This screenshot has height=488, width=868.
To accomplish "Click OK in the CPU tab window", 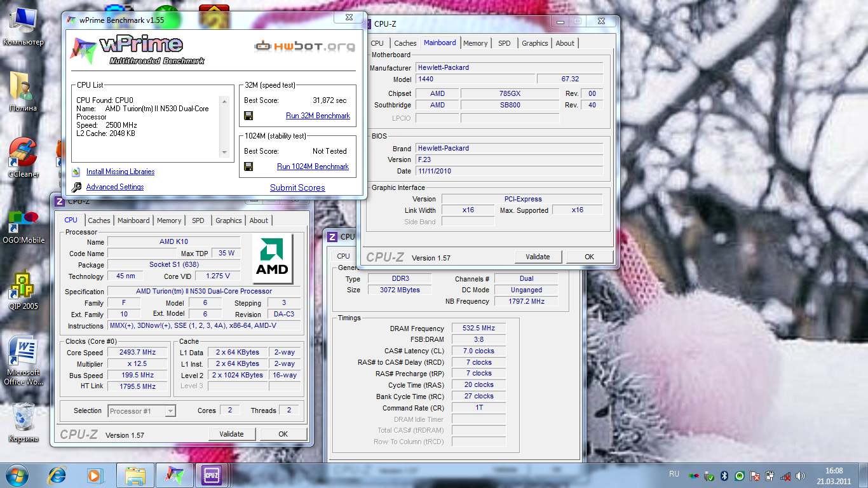I will tap(283, 434).
